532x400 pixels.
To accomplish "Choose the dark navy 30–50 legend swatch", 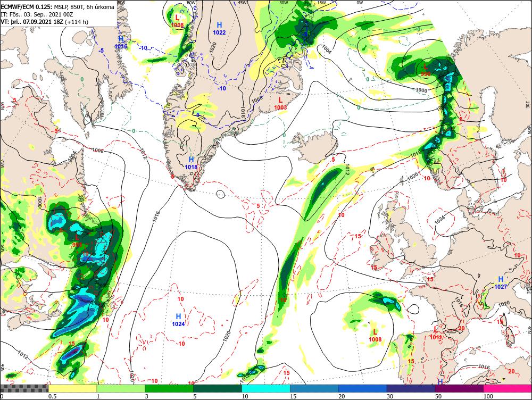I will (x=411, y=388).
